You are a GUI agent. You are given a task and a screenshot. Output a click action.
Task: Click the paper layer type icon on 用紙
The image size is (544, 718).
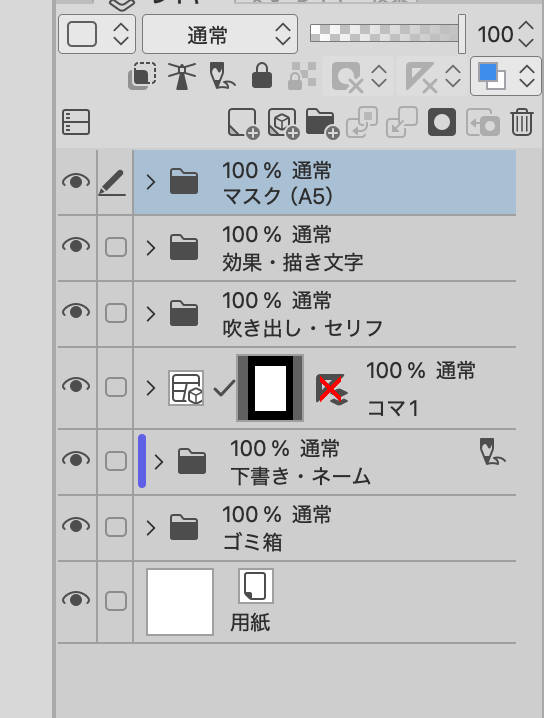click(x=256, y=586)
